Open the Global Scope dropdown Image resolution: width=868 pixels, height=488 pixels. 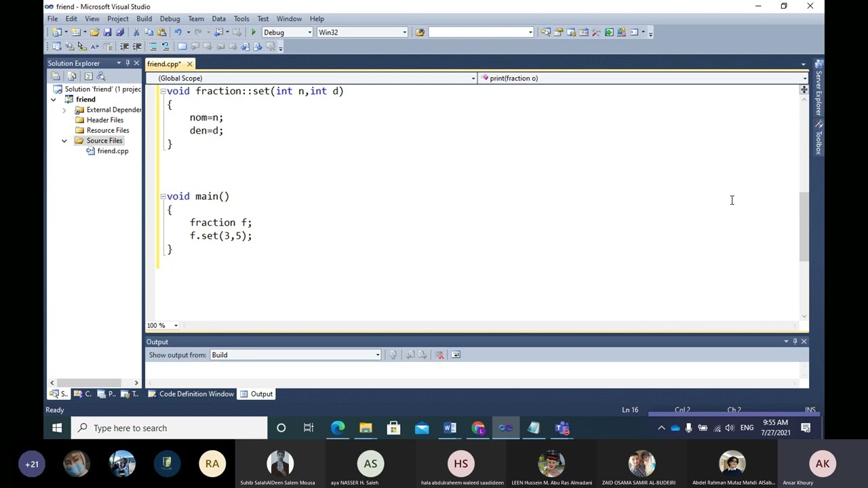click(x=473, y=78)
